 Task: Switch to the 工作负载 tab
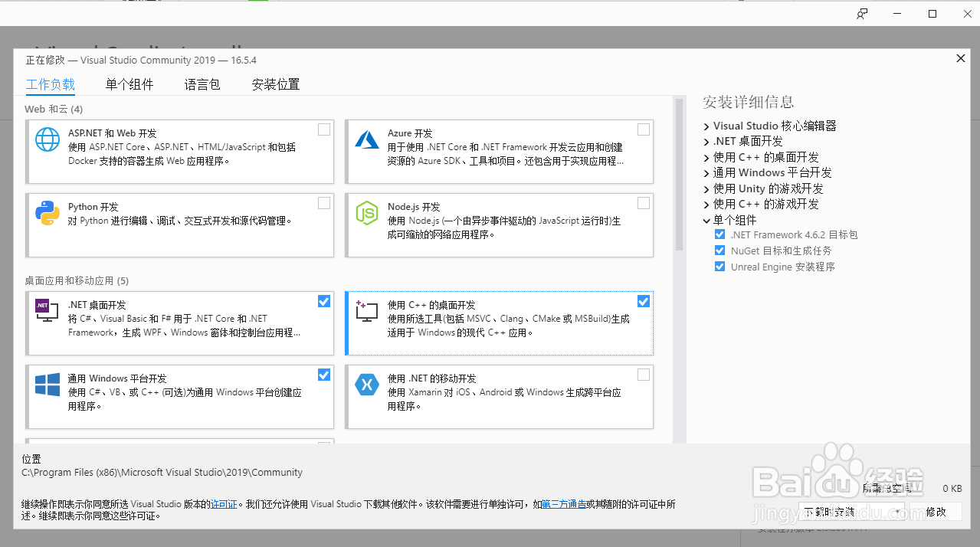pyautogui.click(x=51, y=84)
